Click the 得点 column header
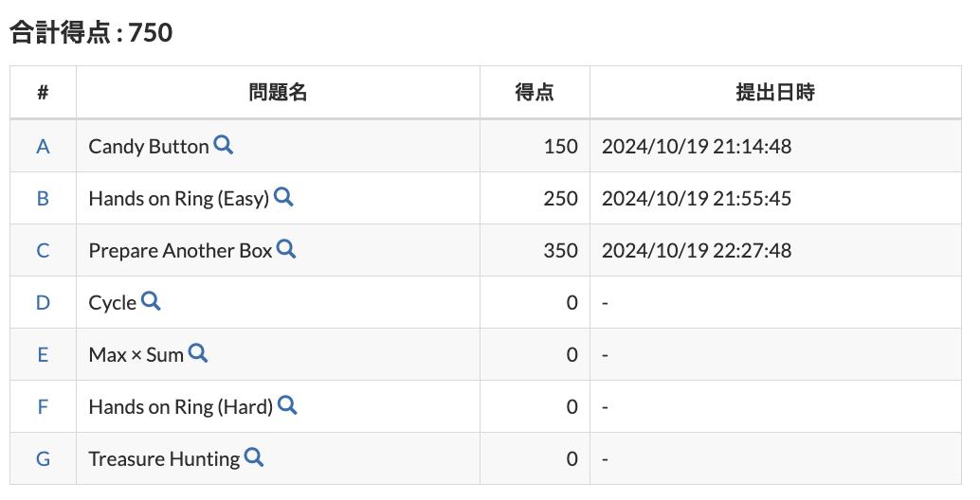Screen dimensions: 980x500 tap(535, 93)
